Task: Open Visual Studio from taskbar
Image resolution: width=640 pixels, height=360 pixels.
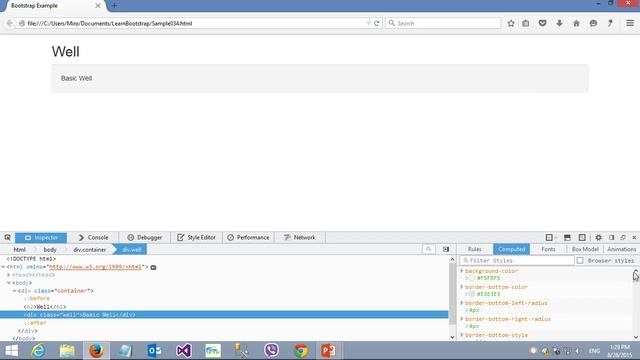Action: [184, 351]
